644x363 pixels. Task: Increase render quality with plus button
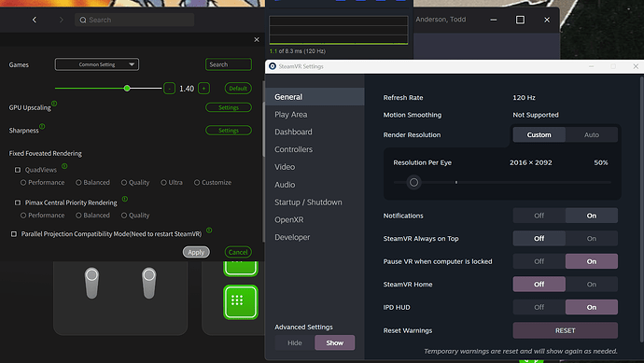click(203, 89)
